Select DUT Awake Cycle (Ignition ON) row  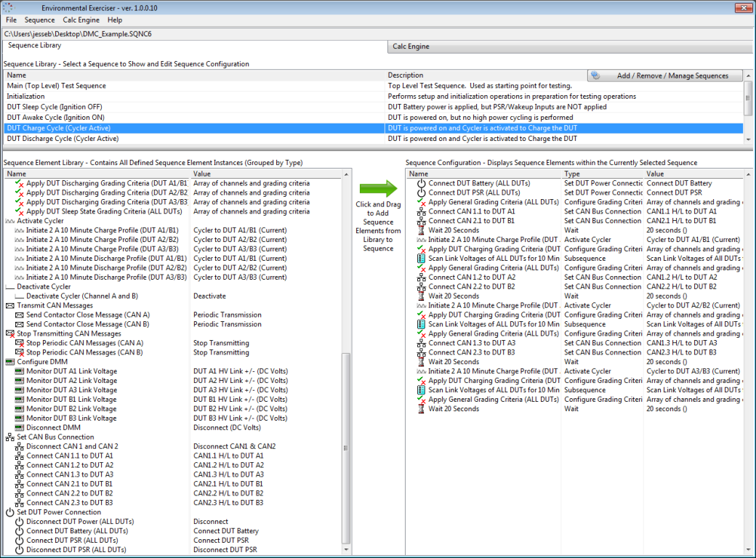374,118
